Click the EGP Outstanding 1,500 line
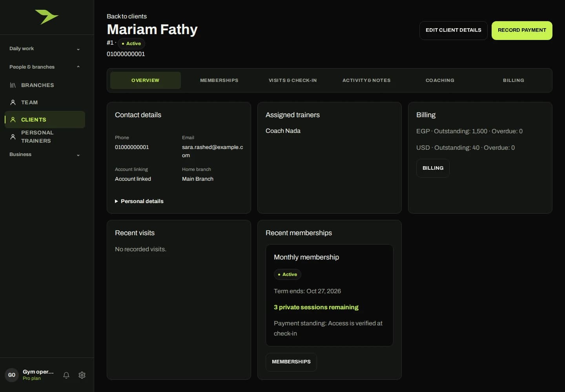The width and height of the screenshot is (565, 392). tap(469, 131)
